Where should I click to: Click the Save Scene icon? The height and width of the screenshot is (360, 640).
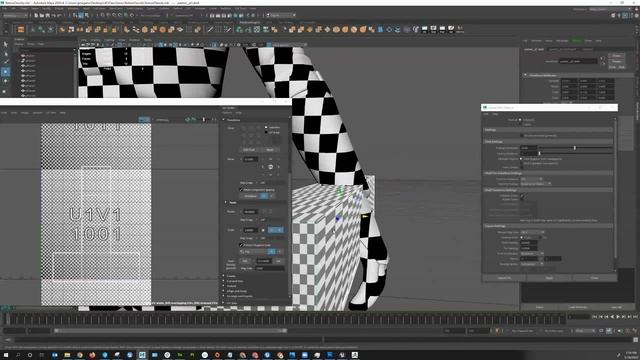(47, 16)
